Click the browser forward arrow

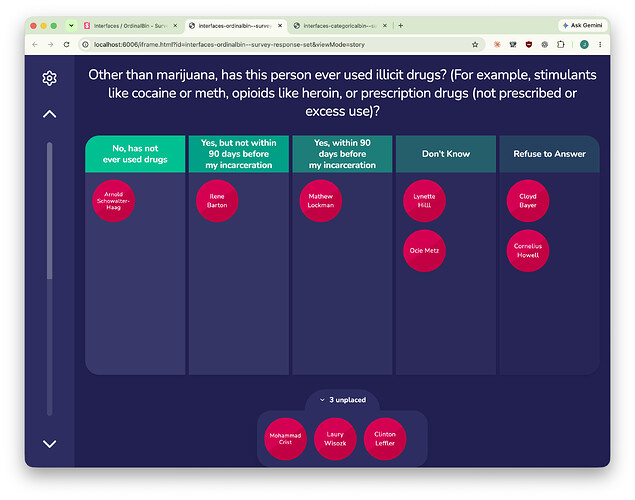point(51,45)
